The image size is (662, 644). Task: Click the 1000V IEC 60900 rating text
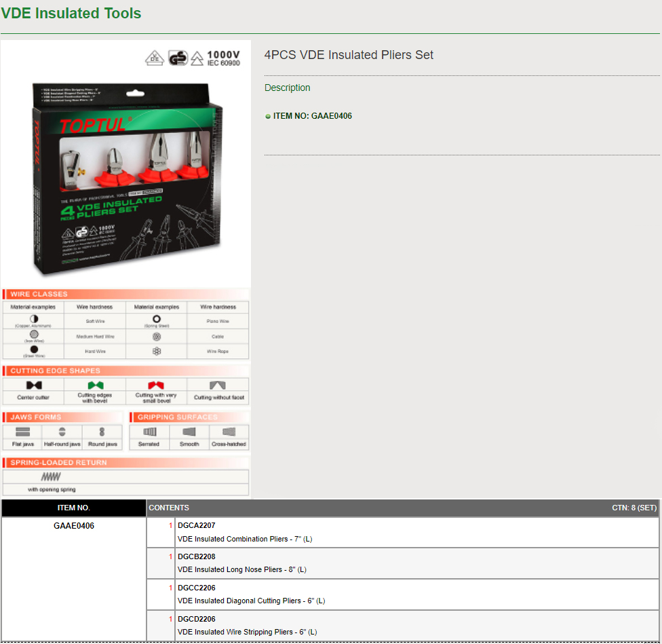tap(223, 58)
